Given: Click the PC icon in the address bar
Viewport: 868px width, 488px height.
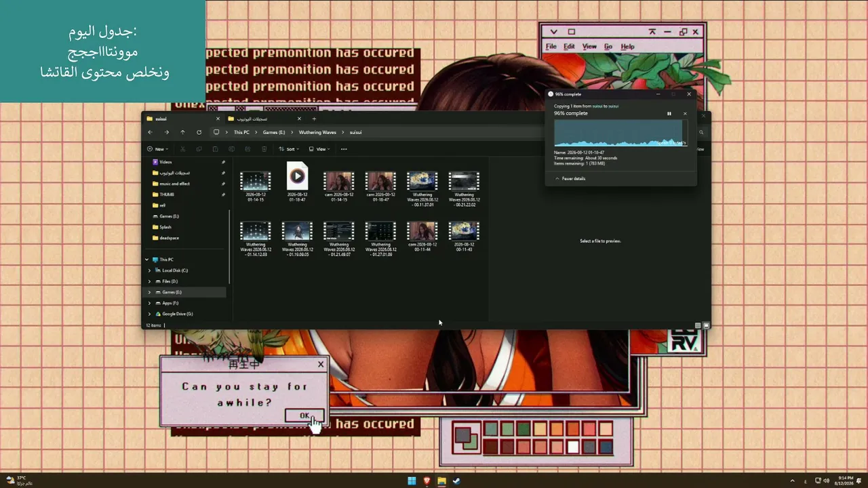Looking at the screenshot, I should [216, 132].
